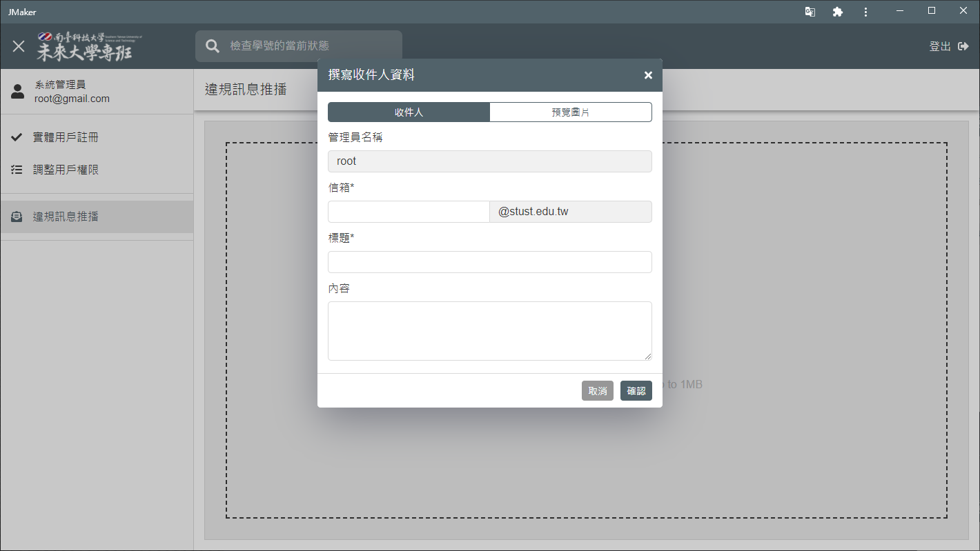Viewport: 980px width, 551px height.
Task: Click the 管理員名稱 label
Action: [355, 137]
